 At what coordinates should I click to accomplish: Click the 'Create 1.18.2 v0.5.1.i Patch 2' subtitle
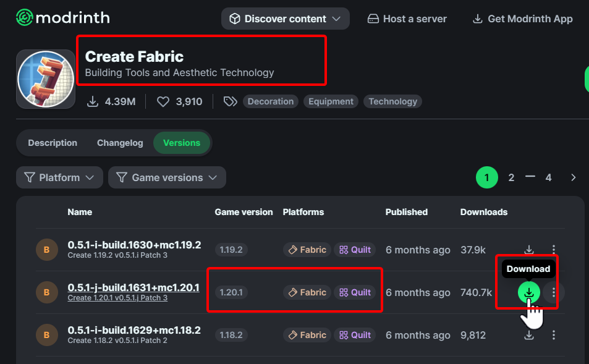tap(117, 341)
